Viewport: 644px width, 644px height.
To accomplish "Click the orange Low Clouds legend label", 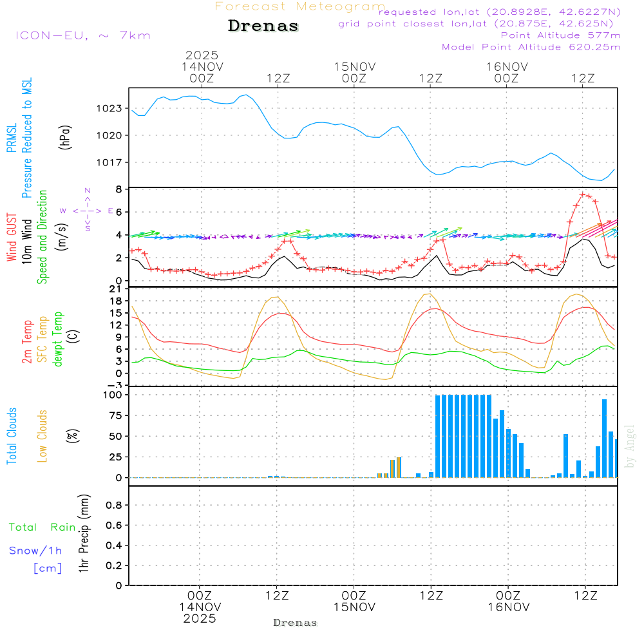I will tap(43, 435).
